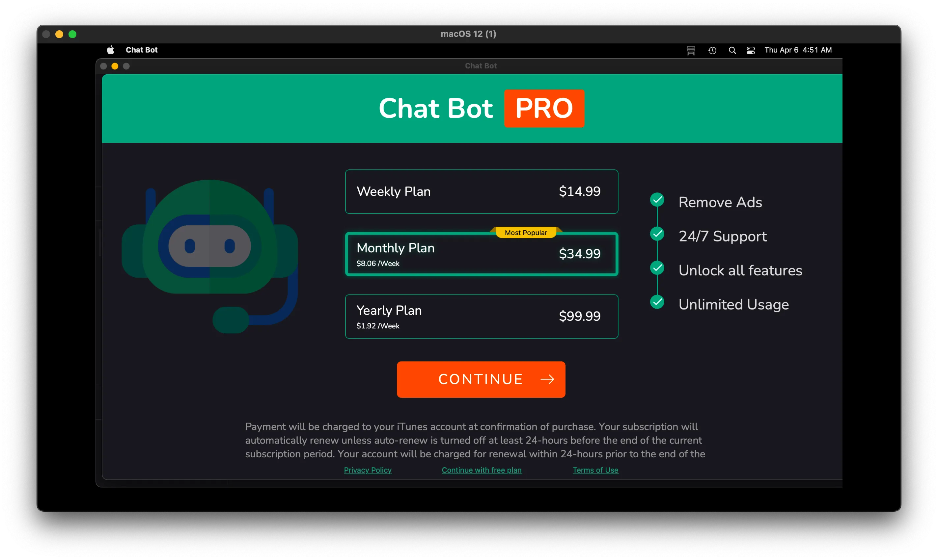Click the time machine icon in menu bar
Image resolution: width=938 pixels, height=560 pixels.
(x=712, y=50)
